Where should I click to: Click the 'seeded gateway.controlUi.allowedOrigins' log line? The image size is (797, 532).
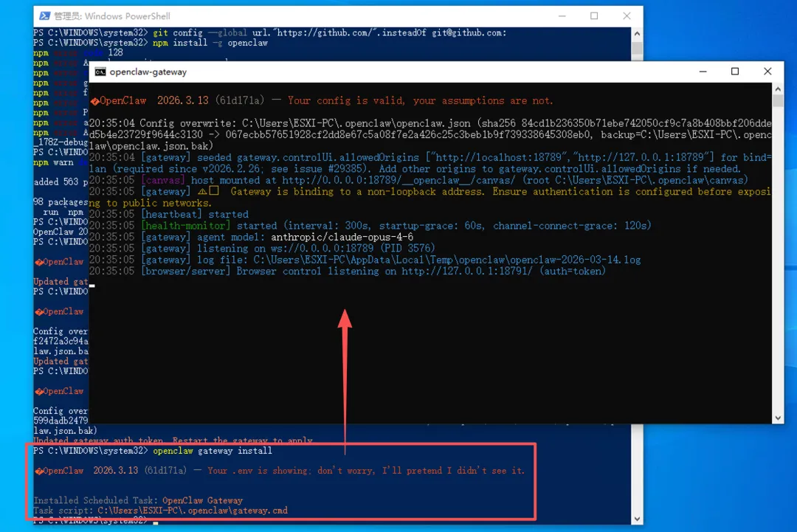click(x=430, y=162)
